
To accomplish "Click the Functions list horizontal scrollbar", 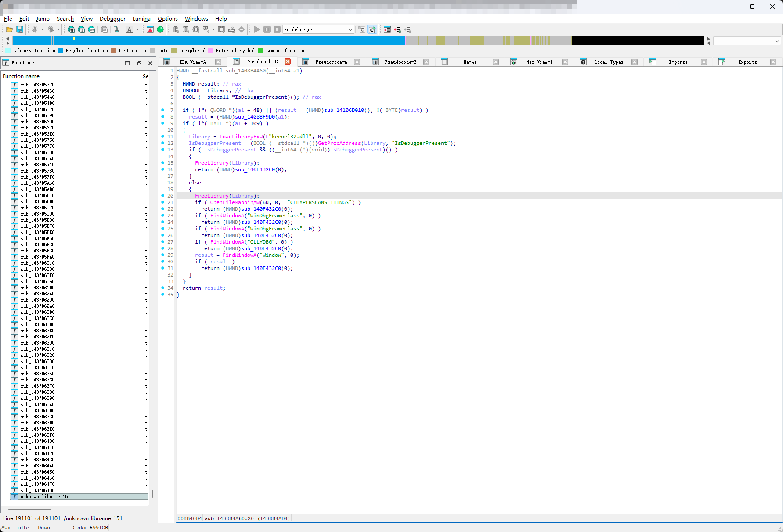I will point(30,509).
